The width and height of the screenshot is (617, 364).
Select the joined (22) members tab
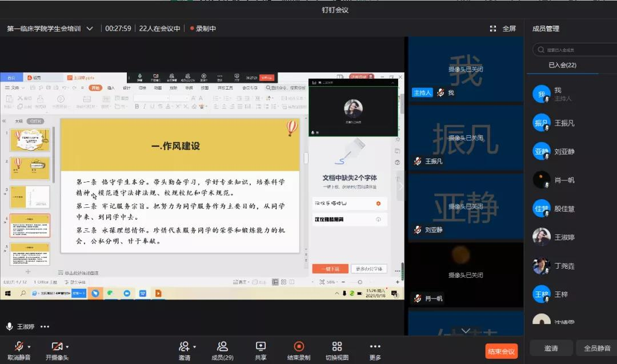click(x=562, y=65)
